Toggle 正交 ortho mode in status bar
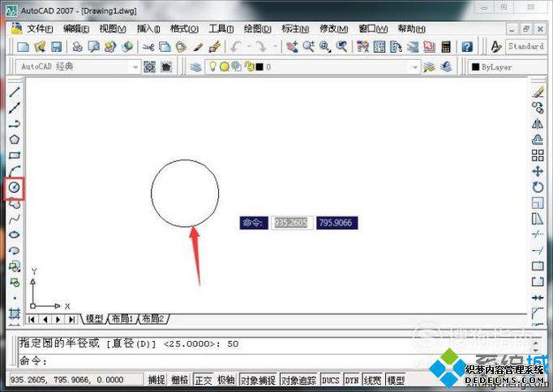Screen dimensions: 553x392 coord(204,380)
